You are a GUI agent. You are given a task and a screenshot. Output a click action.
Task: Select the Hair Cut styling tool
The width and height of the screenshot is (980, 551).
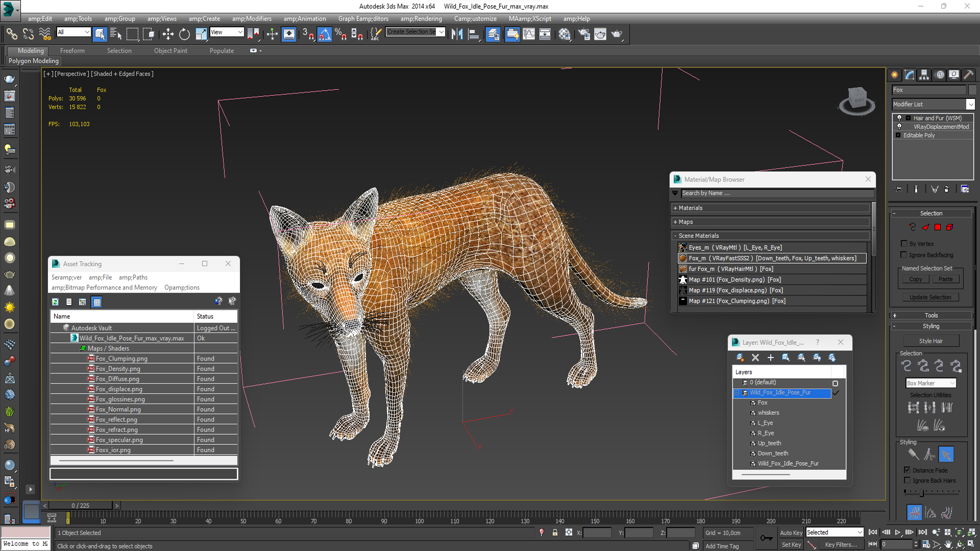pos(929,455)
